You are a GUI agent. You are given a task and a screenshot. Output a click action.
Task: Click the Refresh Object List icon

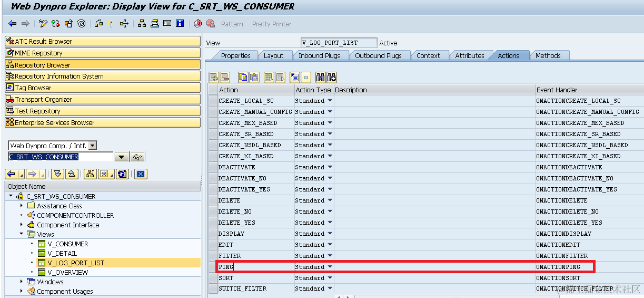coord(123,174)
